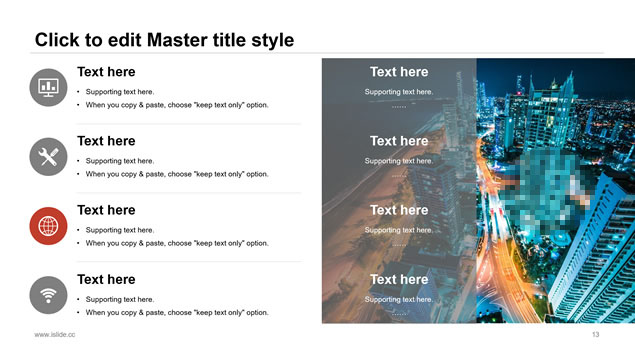Image resolution: width=635 pixels, height=361 pixels.
Task: Click 'Supporting text here.' bullet beside monitor icon
Action: [120, 92]
